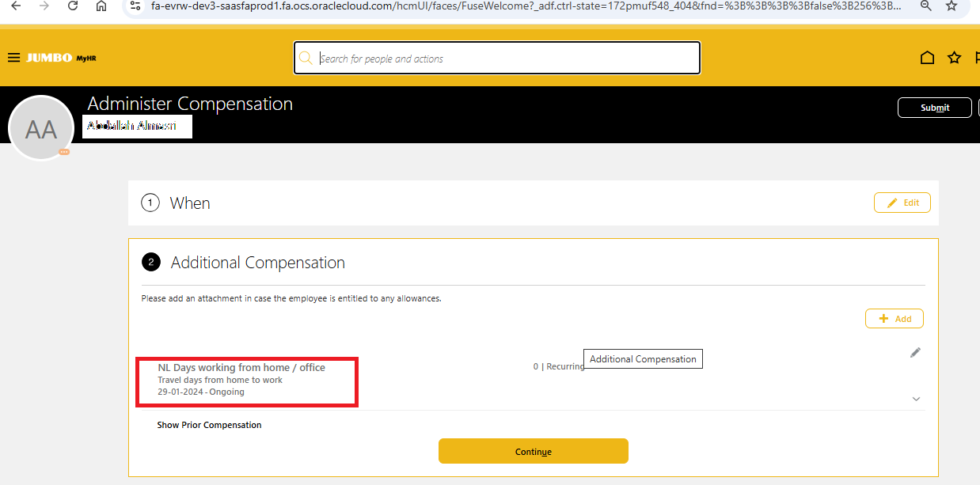Edit NL Days working from home entry
Viewport: 980px width, 485px height.
[915, 353]
